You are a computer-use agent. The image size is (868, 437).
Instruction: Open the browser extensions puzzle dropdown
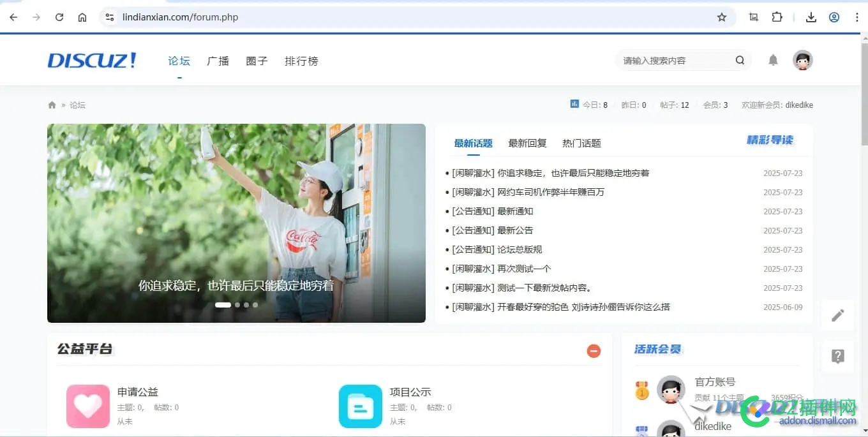pyautogui.click(x=777, y=17)
